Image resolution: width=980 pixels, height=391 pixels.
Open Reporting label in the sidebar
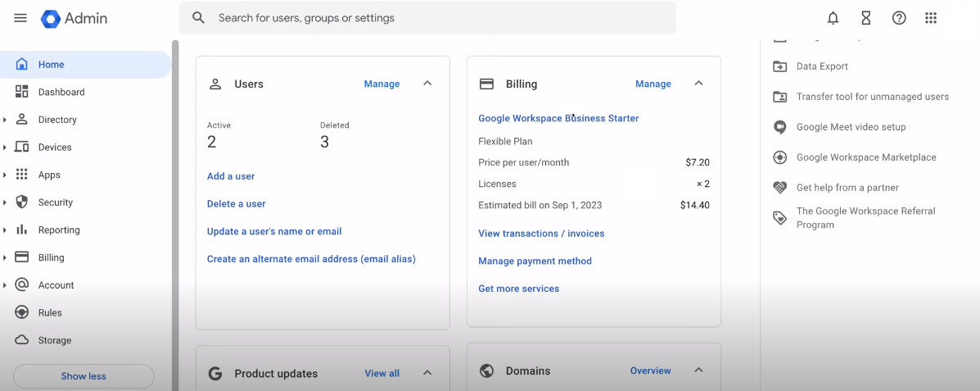59,230
